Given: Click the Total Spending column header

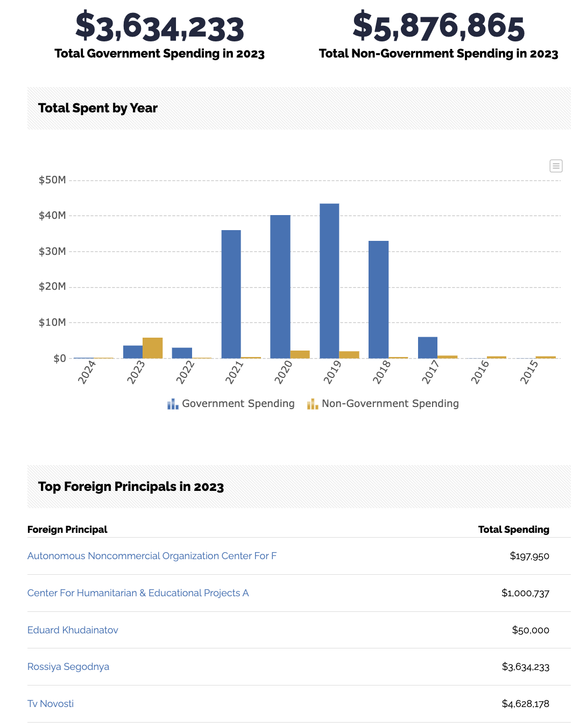Looking at the screenshot, I should click(514, 530).
